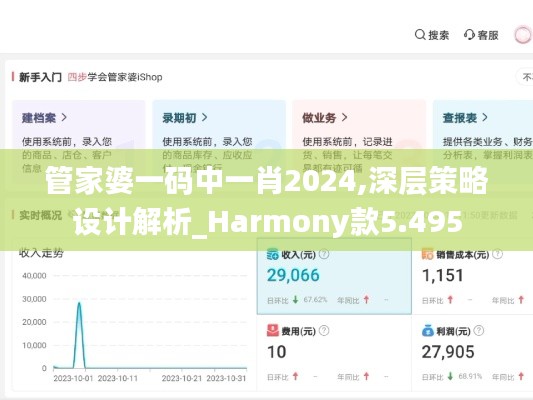Click help icon beside 销售成本(元)
The width and height of the screenshot is (533, 400).
[497, 254]
